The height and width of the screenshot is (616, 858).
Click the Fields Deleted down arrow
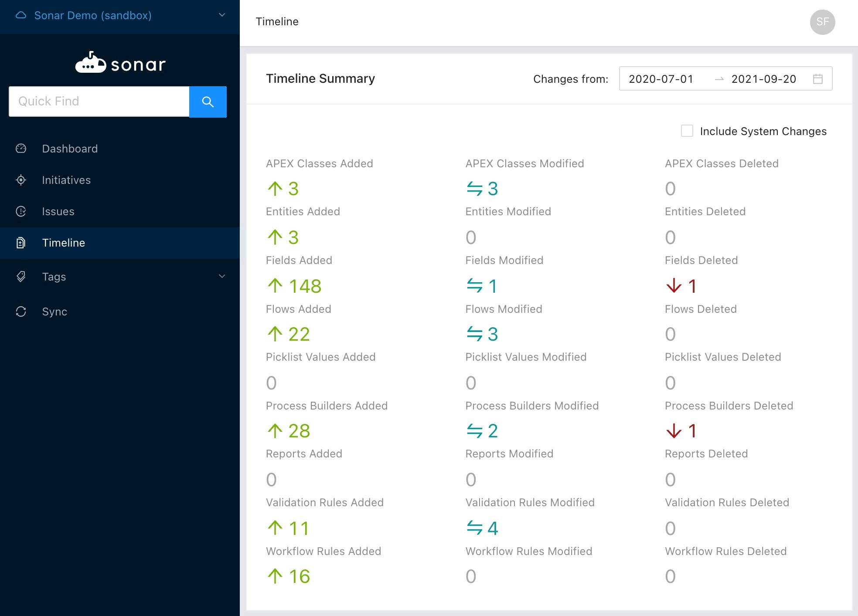(x=674, y=286)
